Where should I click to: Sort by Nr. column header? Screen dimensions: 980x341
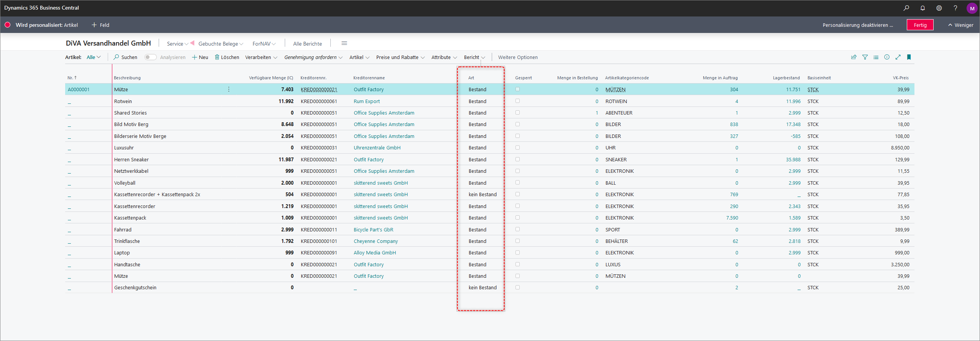72,78
